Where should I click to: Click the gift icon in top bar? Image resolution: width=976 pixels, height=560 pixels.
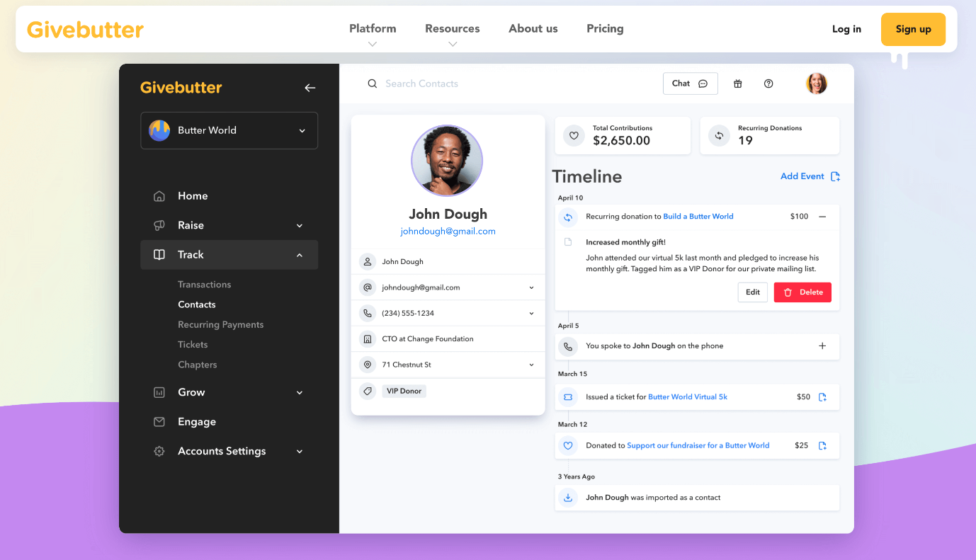[x=737, y=84]
